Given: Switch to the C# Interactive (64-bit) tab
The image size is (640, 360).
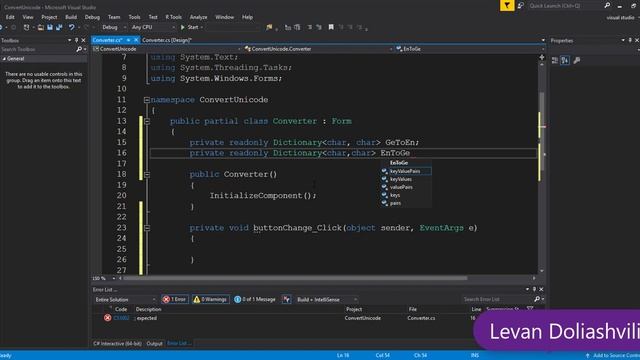Looking at the screenshot, I should (x=117, y=344).
